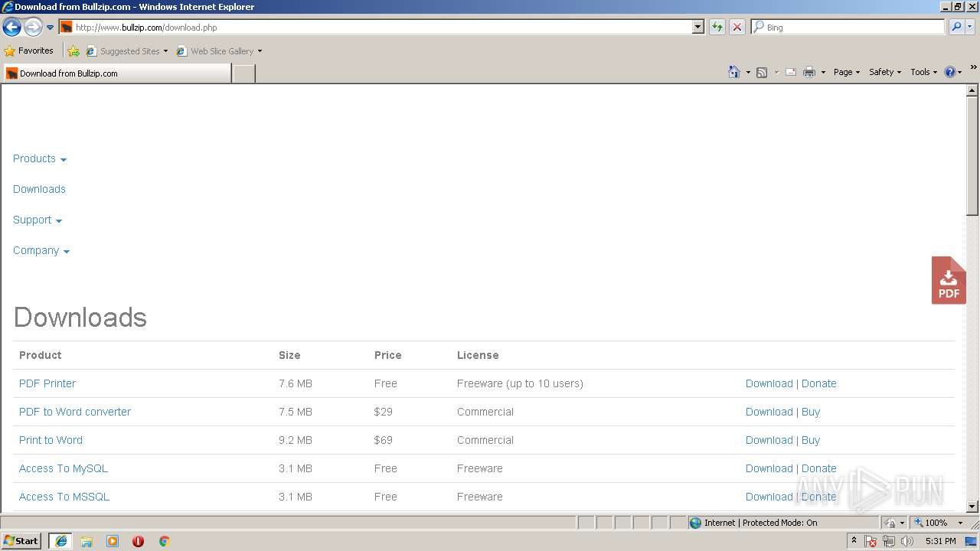The image size is (980, 551).
Task: Open the Suggested Sites link
Action: [126, 51]
